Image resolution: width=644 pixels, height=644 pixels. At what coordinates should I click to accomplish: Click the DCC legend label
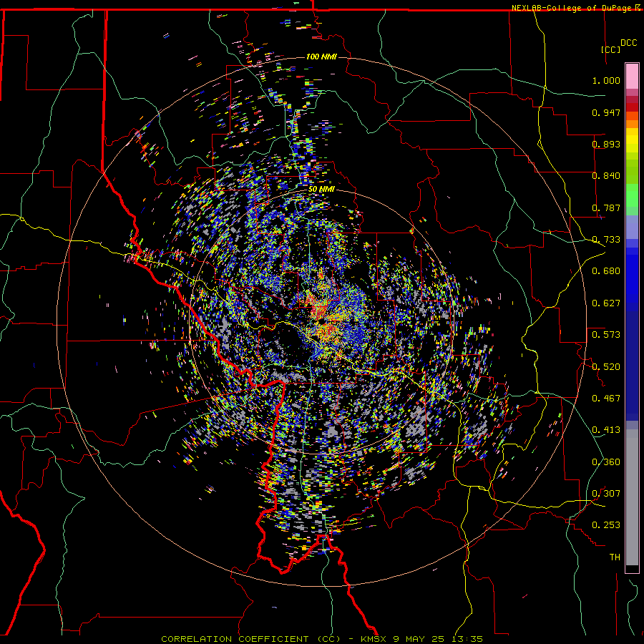(x=628, y=43)
